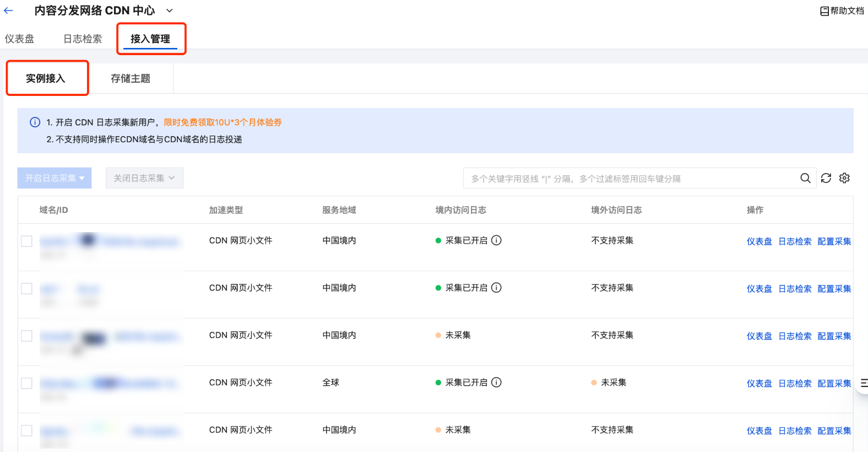The width and height of the screenshot is (868, 452).
Task: Select the 存储主题 tab
Action: (131, 78)
